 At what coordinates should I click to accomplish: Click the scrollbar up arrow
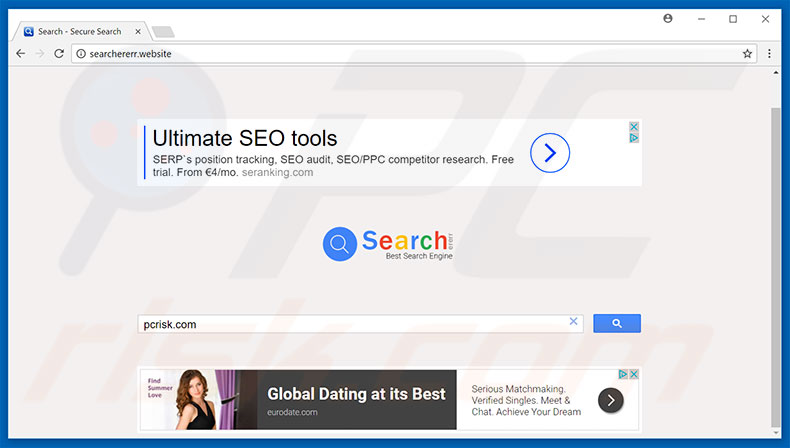(775, 73)
